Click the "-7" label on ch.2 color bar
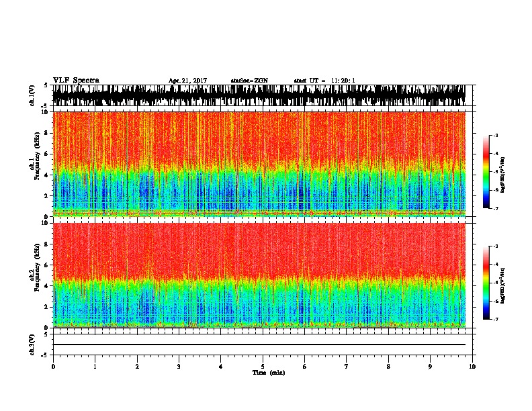 496,320
